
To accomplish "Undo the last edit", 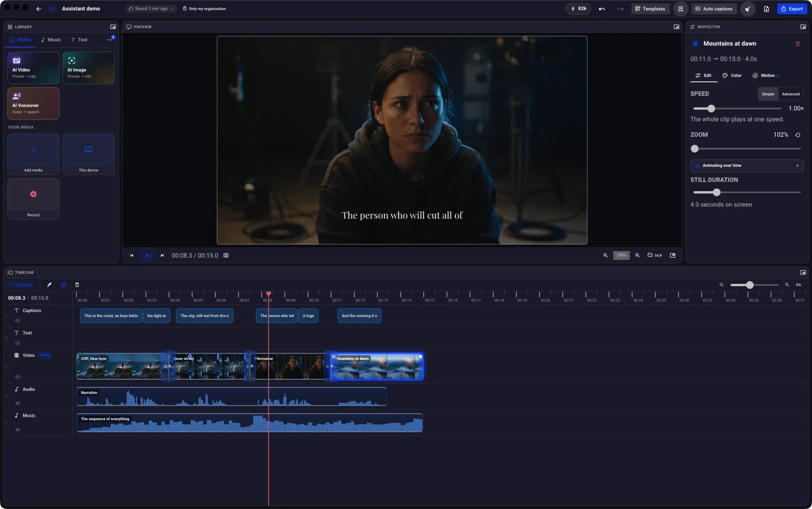I will (602, 9).
